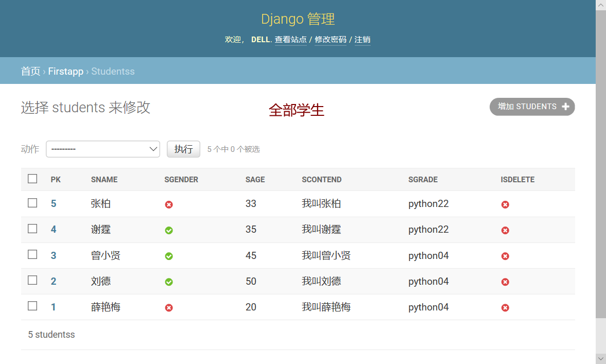Open the 动作 action dropdown
Screen dimensions: 606x364
103,149
